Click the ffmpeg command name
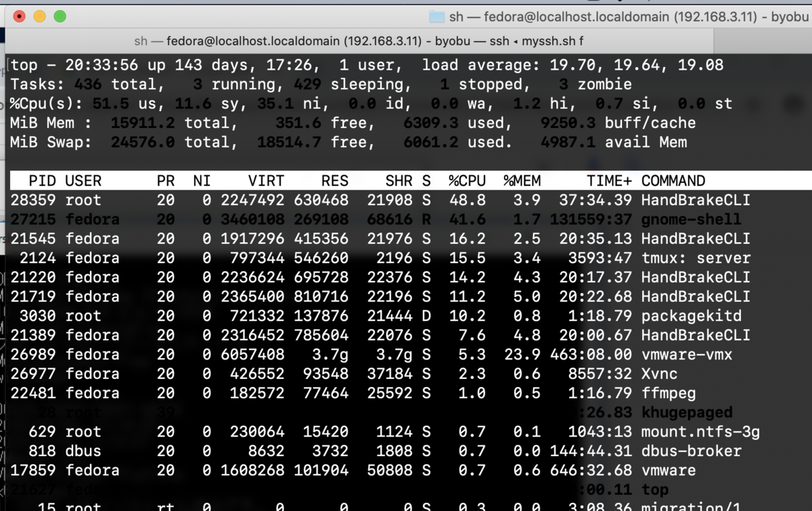The height and width of the screenshot is (511, 812). click(669, 393)
